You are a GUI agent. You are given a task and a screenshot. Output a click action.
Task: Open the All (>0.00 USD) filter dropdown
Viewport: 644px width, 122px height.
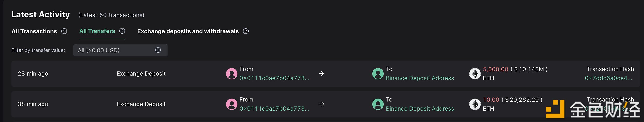click(x=120, y=50)
